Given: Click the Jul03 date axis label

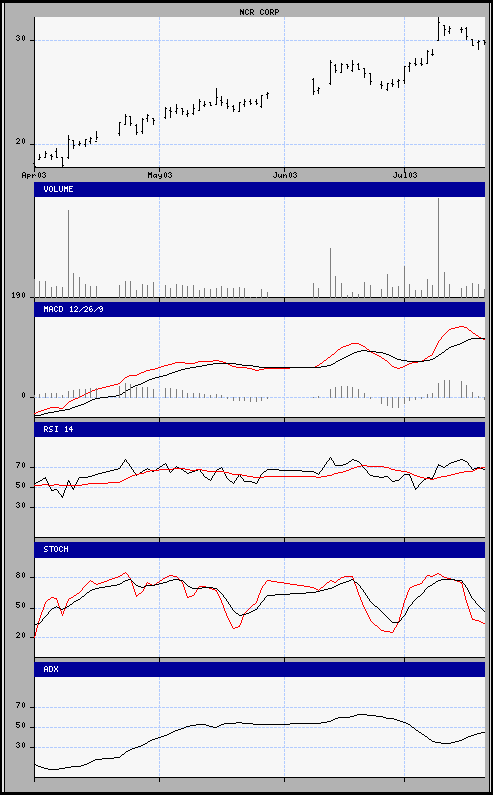Looking at the screenshot, I should (404, 175).
